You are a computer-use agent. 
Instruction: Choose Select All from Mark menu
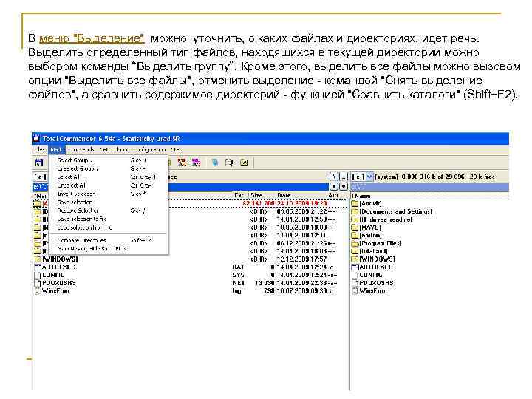(x=108, y=177)
